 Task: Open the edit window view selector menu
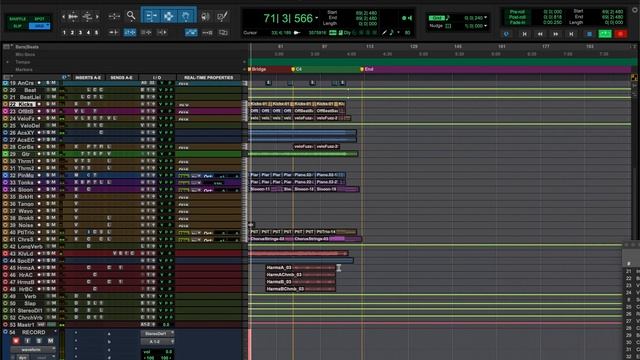coord(7,77)
